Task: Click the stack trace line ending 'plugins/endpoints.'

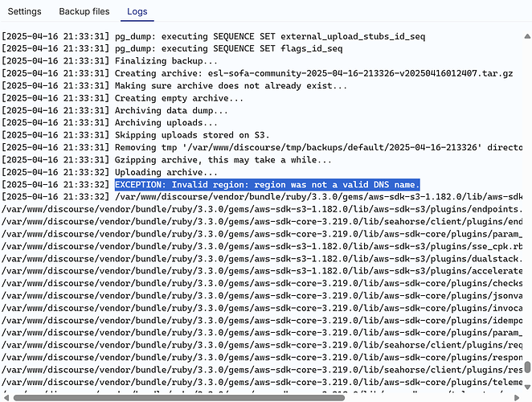Action: 262,209
